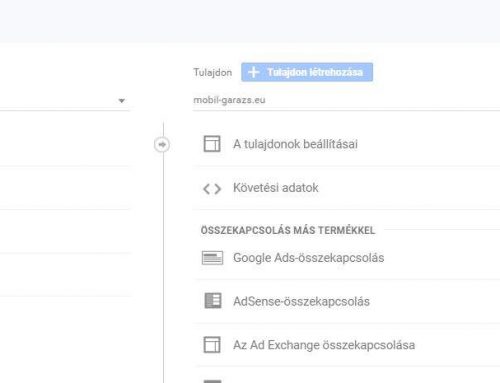Expand the account dropdown arrow on the left
The height and width of the screenshot is (383, 500).
point(122,100)
